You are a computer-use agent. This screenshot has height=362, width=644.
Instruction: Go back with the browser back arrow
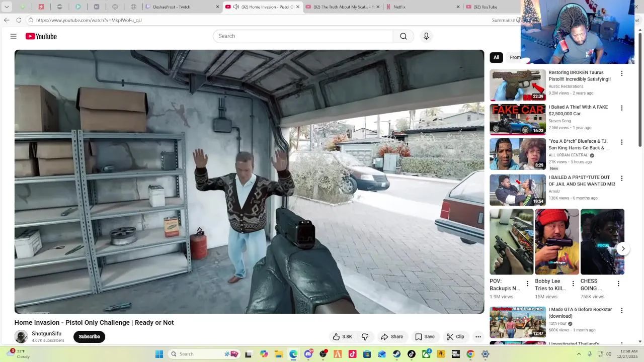[x=7, y=20]
